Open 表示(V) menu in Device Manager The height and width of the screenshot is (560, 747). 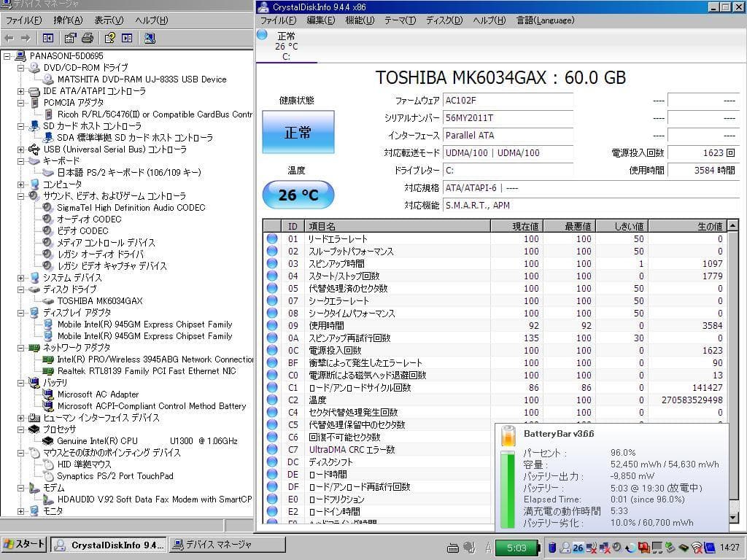[109, 20]
